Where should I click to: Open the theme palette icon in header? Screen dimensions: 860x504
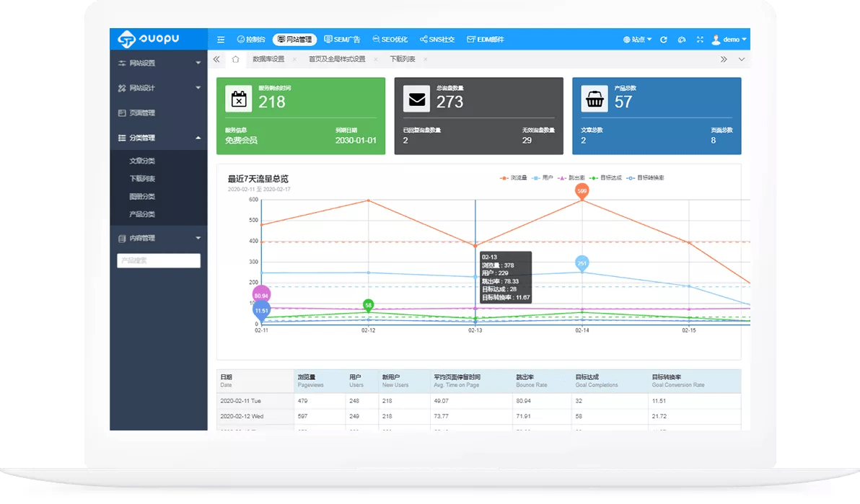tap(682, 40)
